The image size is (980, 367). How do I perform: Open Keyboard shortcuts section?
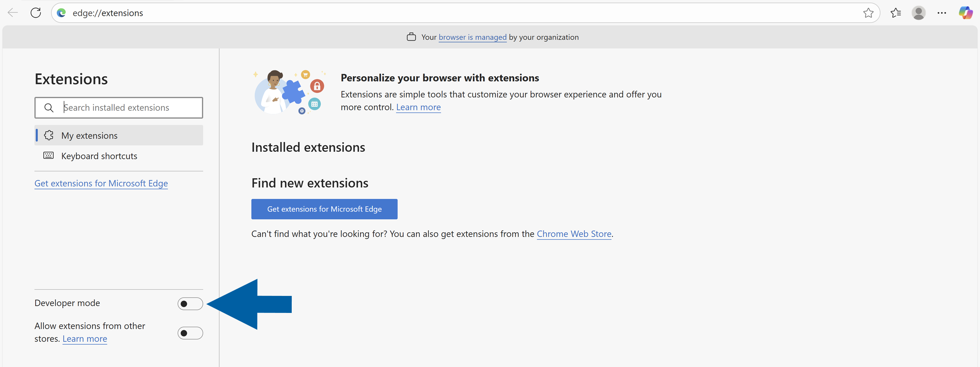coord(99,155)
